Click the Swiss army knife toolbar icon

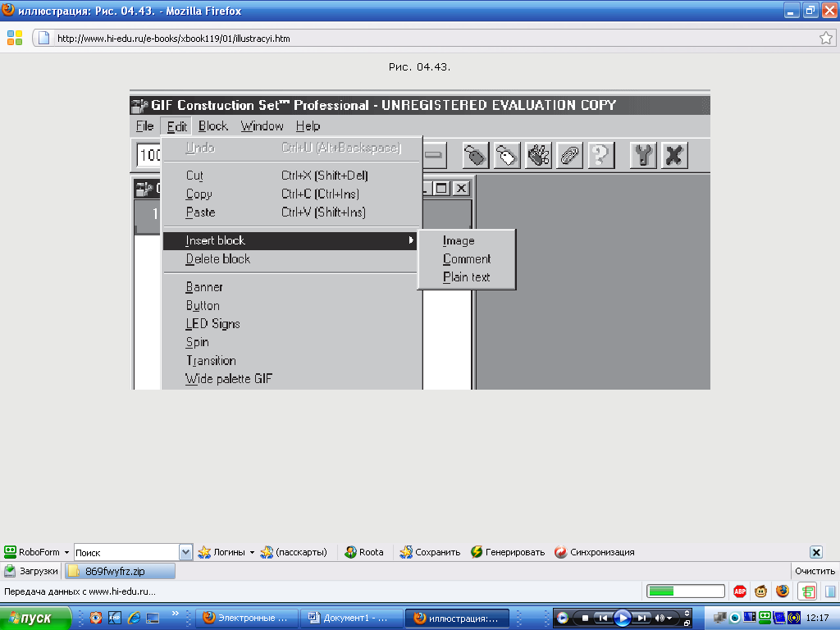pos(538,155)
